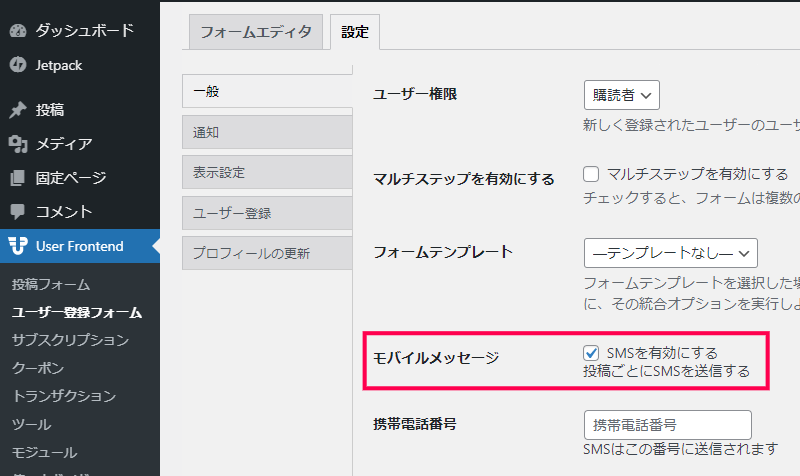Click the ユーザー権限 label text

pyautogui.click(x=415, y=94)
